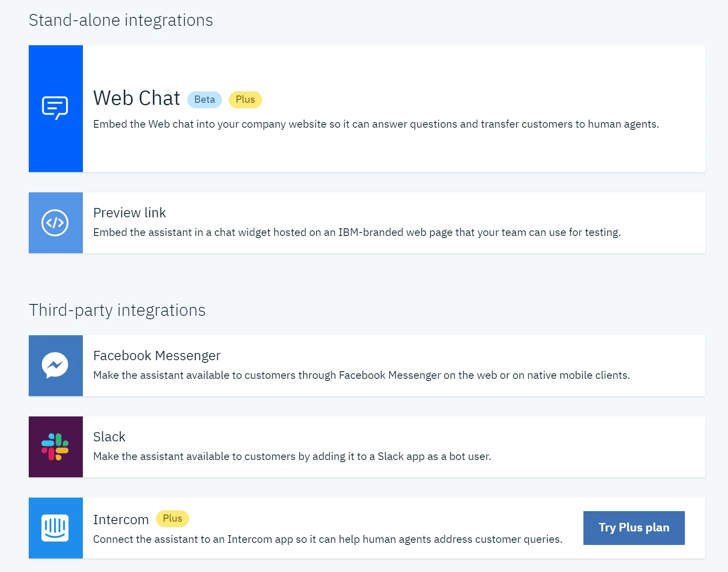
Task: Click the Intercom description about human agents
Action: coord(328,539)
